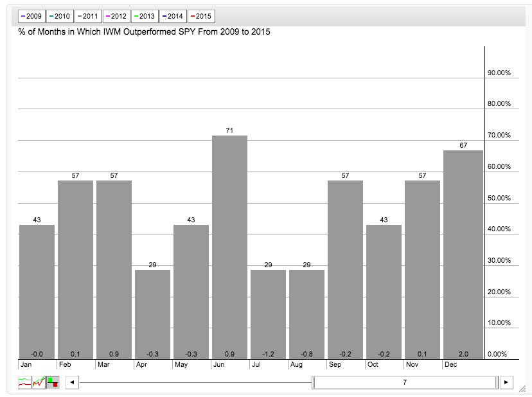Switch to separate line chart view icon

(24, 382)
